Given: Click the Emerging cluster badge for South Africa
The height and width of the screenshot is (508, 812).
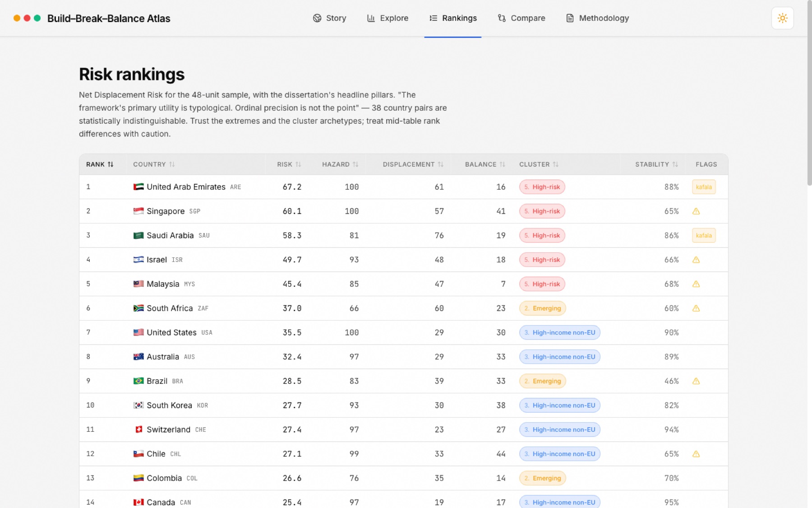Looking at the screenshot, I should click(542, 308).
